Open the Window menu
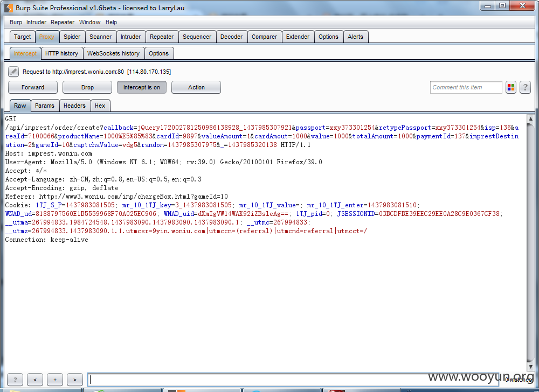539x392 pixels. pos(89,22)
